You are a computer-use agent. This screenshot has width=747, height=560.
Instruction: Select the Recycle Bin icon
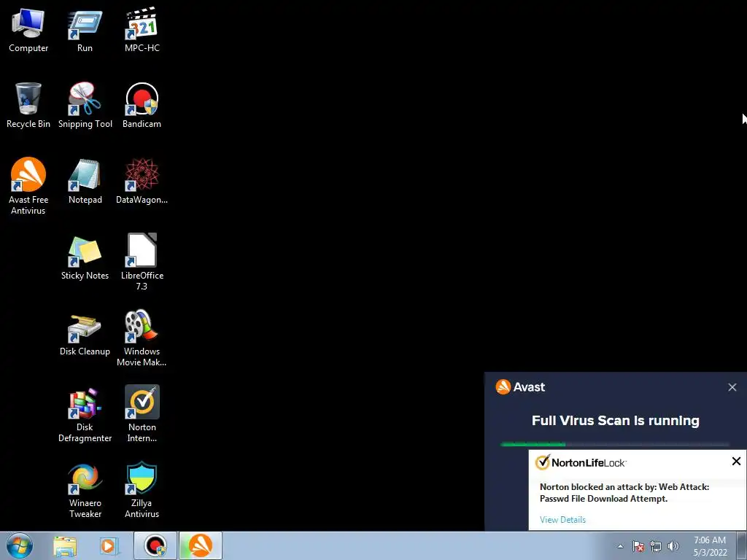(x=28, y=105)
